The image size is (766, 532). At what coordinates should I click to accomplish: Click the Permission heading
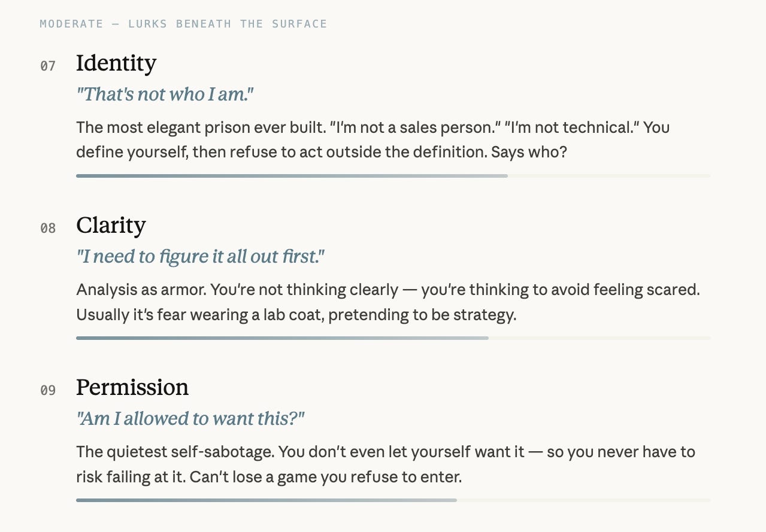132,388
